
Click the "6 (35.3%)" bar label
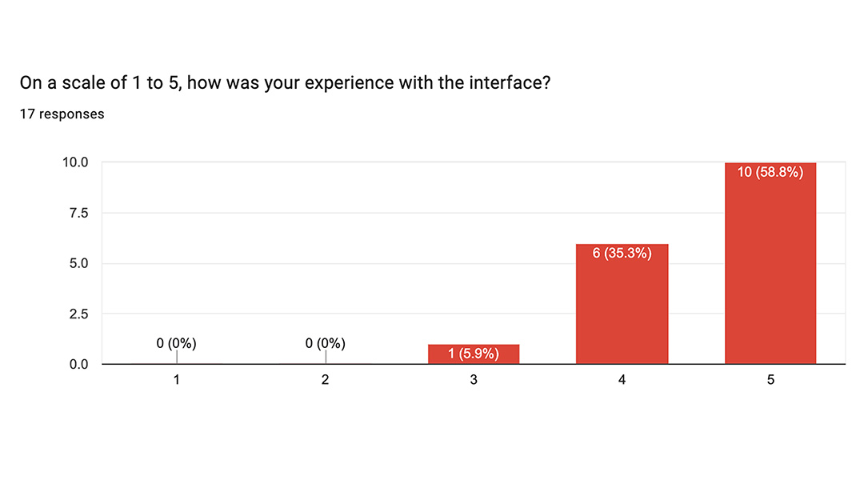[x=622, y=254]
